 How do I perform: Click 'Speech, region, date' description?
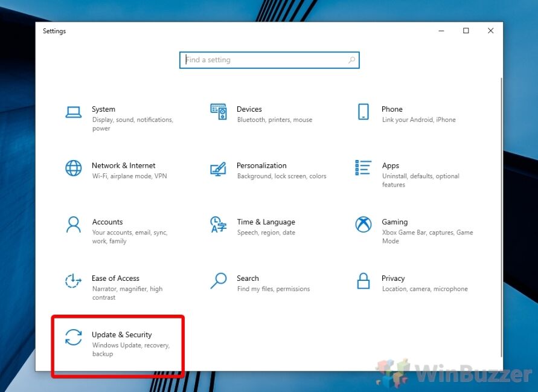coord(266,233)
